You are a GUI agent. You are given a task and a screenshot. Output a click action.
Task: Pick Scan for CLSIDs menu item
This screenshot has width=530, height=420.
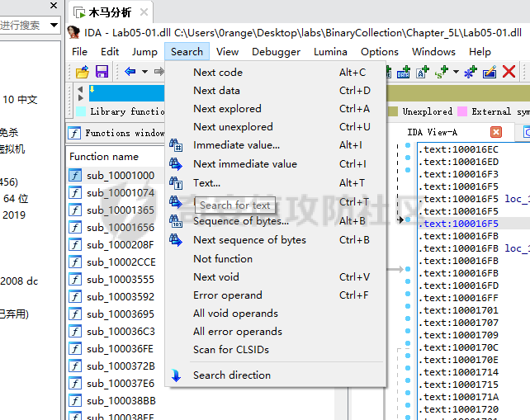point(230,350)
